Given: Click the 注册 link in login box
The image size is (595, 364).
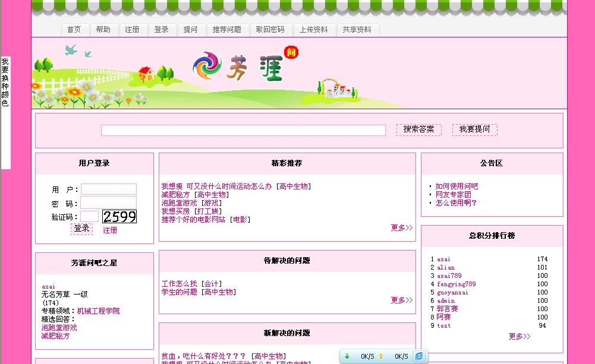Looking at the screenshot, I should (110, 230).
